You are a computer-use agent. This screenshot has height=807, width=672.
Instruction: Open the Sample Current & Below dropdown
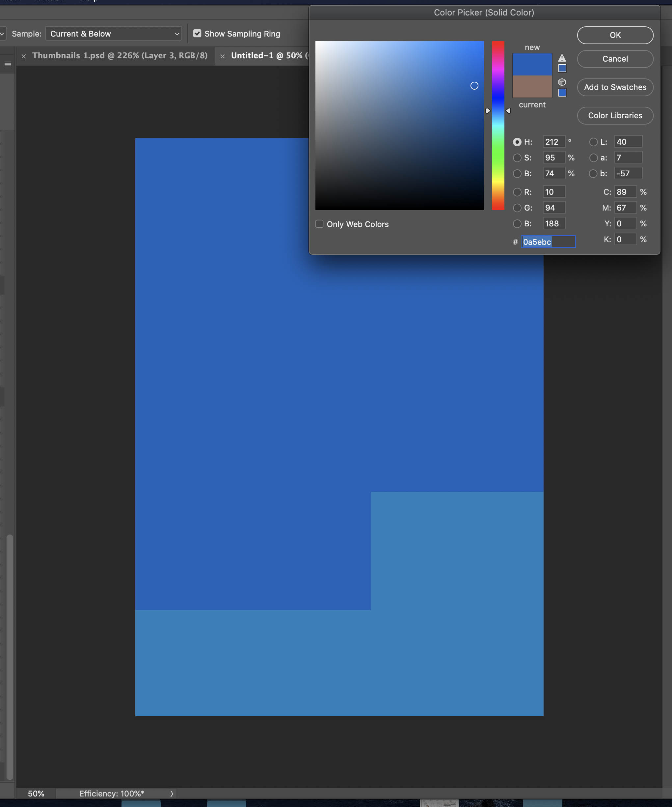point(113,33)
